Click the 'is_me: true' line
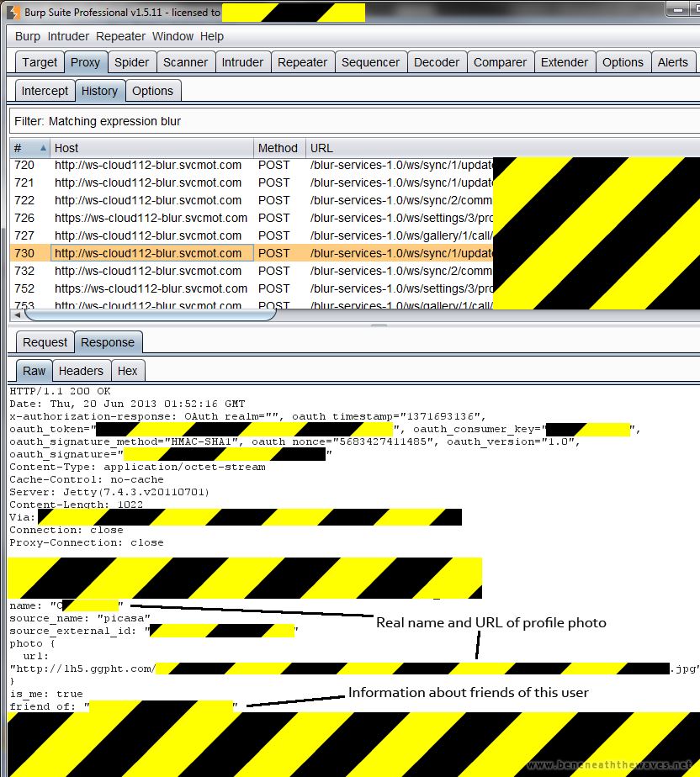This screenshot has width=700, height=777. (x=46, y=695)
